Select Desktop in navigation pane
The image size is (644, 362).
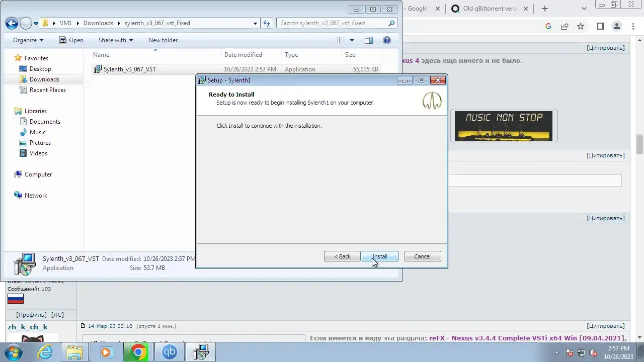tap(40, 69)
